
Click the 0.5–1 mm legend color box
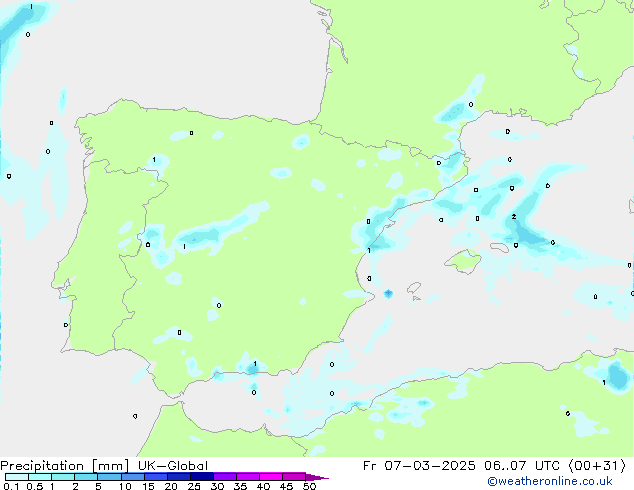[40, 477]
